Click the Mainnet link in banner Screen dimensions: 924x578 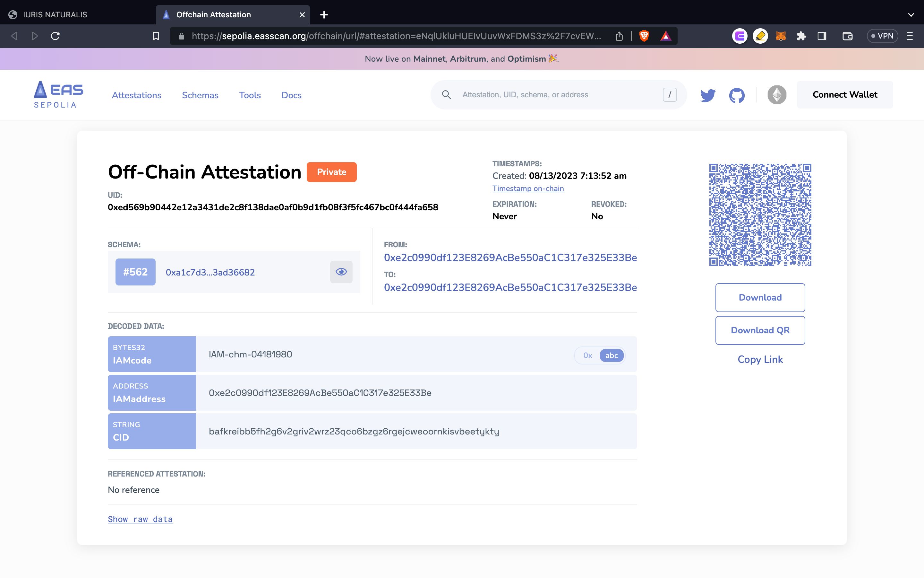429,59
